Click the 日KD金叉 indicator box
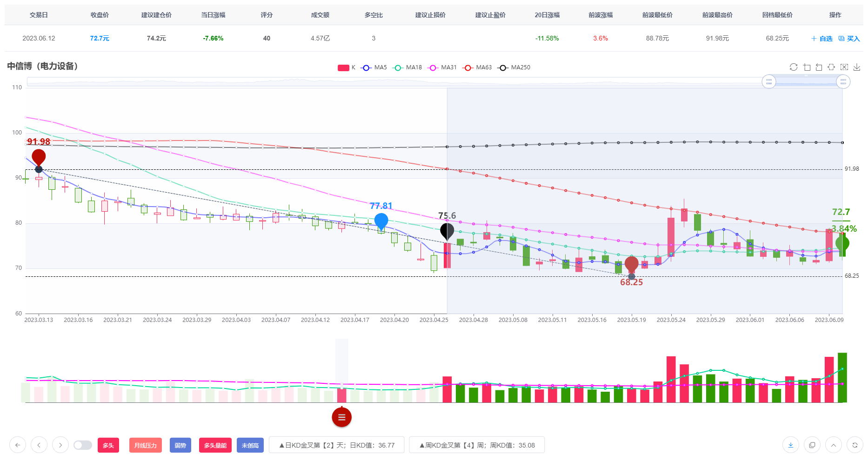This screenshot has height=455, width=868. [337, 445]
